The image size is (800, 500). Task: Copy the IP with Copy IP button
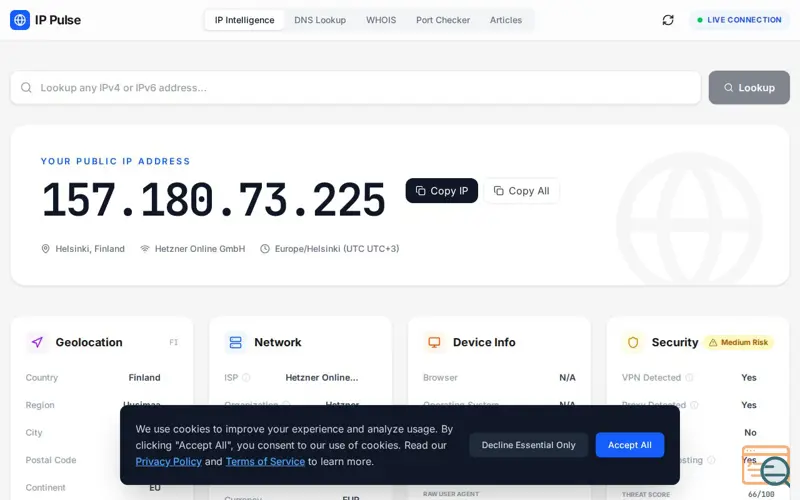442,191
